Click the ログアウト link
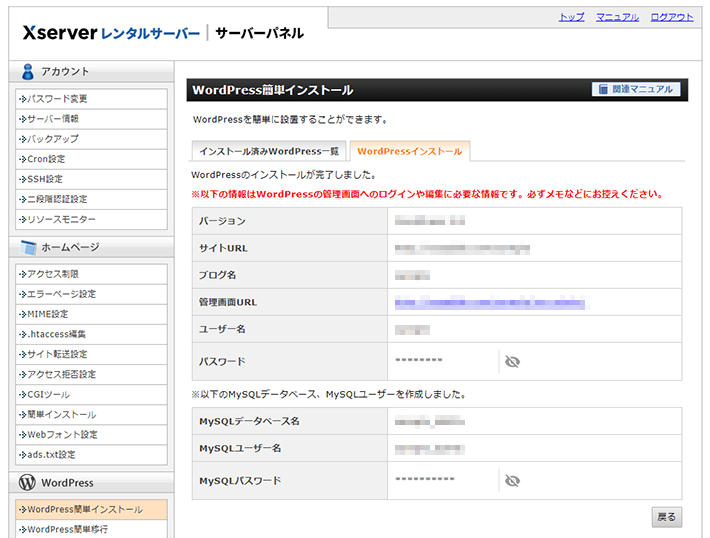This screenshot has width=710, height=538. [x=672, y=17]
